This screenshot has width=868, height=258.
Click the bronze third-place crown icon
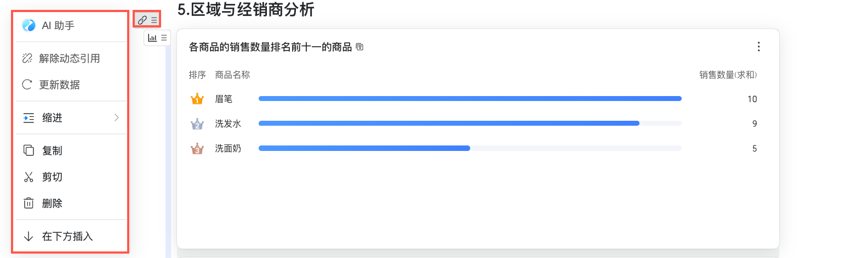pyautogui.click(x=197, y=149)
